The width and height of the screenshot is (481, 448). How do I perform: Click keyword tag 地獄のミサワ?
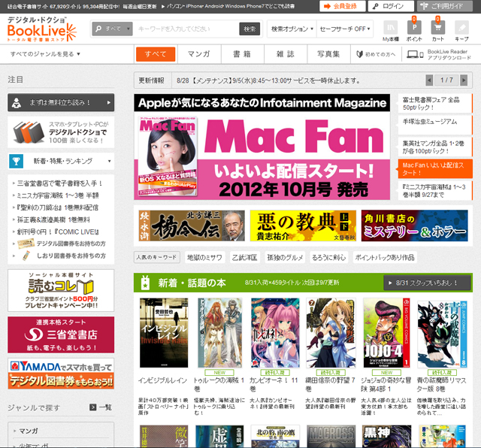pyautogui.click(x=204, y=257)
